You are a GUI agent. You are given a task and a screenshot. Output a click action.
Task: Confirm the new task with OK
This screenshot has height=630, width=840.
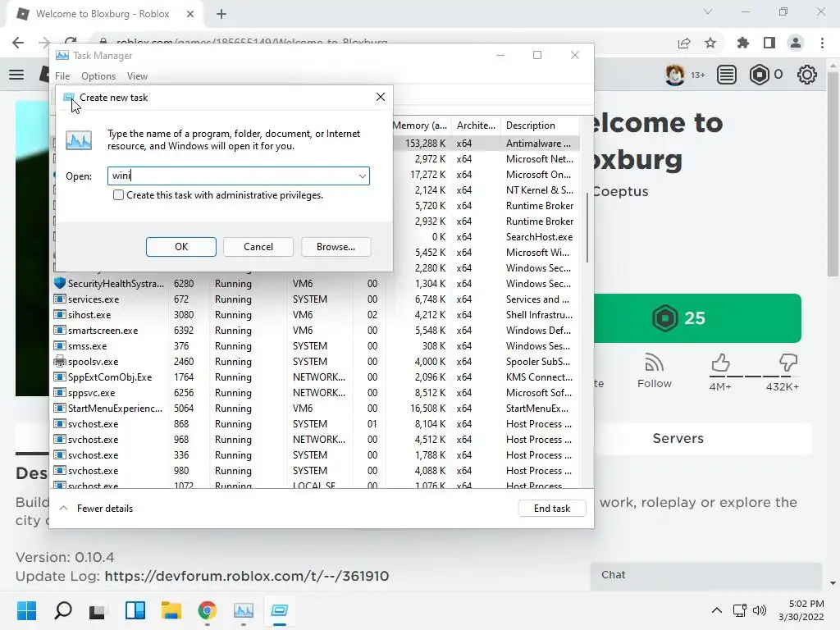pos(181,247)
